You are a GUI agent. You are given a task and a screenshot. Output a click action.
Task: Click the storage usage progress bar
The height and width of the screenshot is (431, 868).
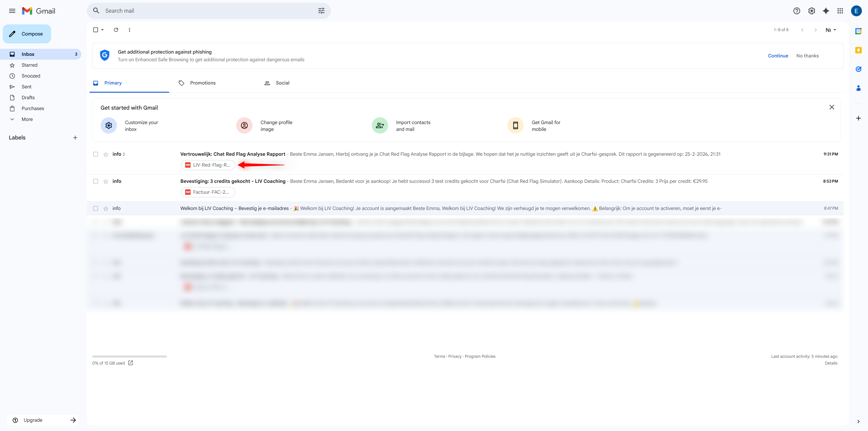point(129,356)
